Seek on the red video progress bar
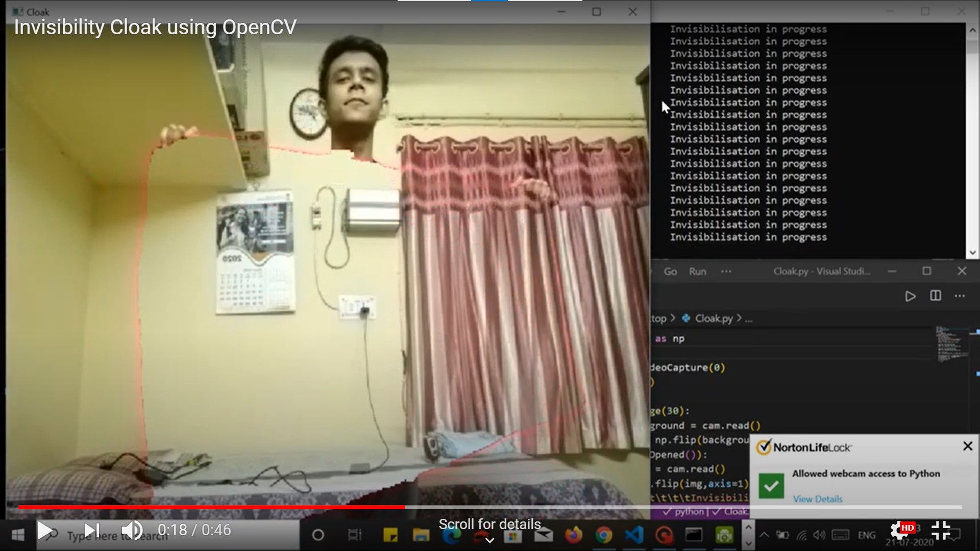980x551 pixels. tap(489, 507)
